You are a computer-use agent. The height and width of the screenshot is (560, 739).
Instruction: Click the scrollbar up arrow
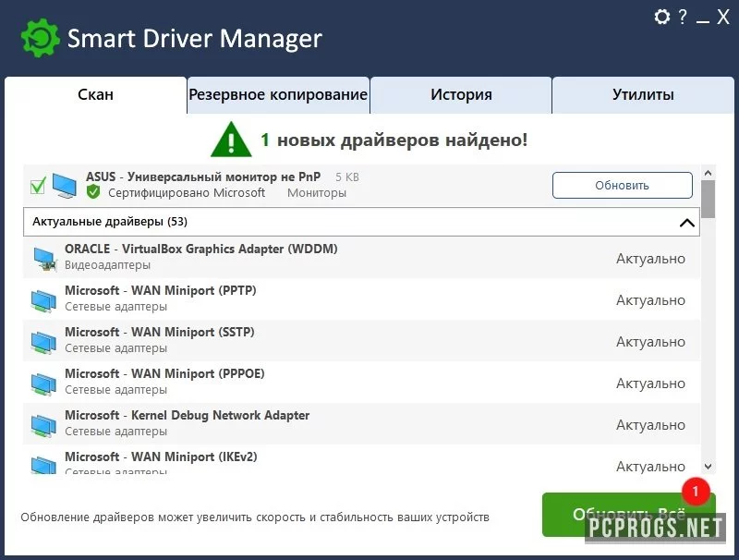point(708,173)
